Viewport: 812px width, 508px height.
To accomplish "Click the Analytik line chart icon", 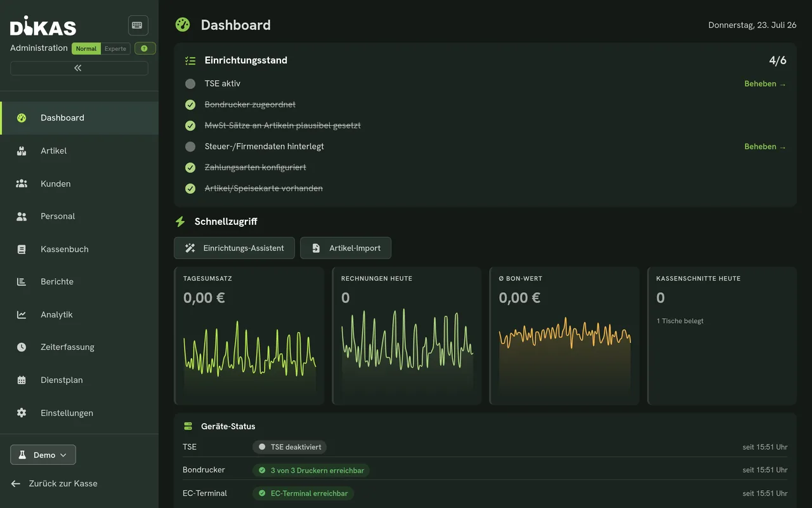I will click(22, 315).
